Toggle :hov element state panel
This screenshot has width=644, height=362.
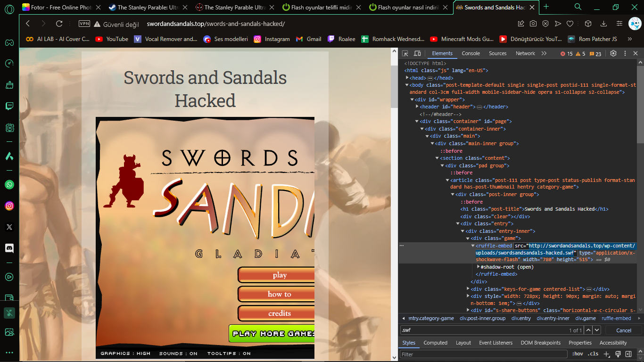click(x=577, y=354)
